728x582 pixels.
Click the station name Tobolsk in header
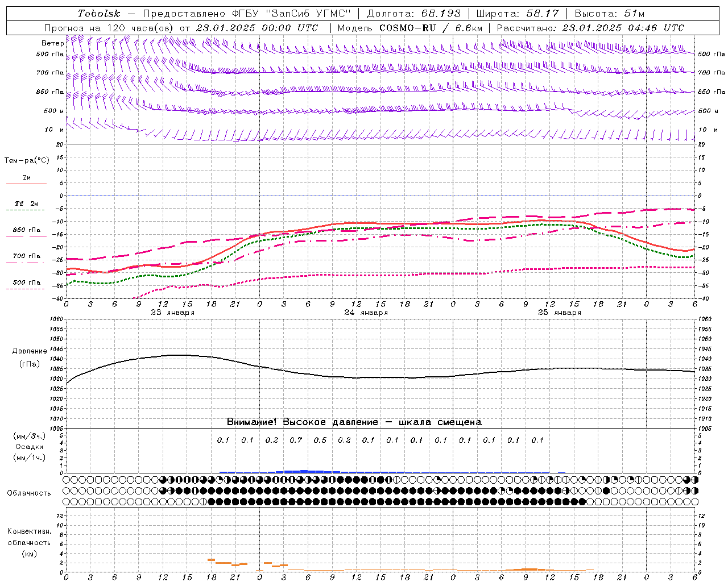tap(100, 14)
